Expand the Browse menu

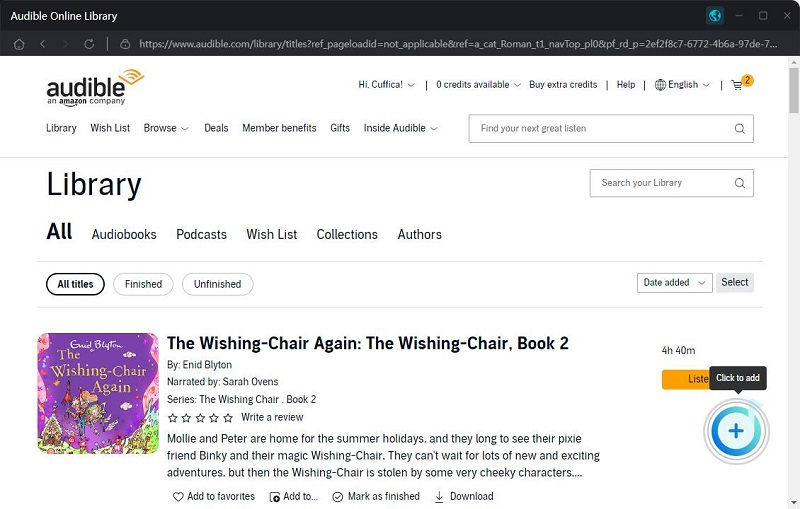[x=166, y=128]
